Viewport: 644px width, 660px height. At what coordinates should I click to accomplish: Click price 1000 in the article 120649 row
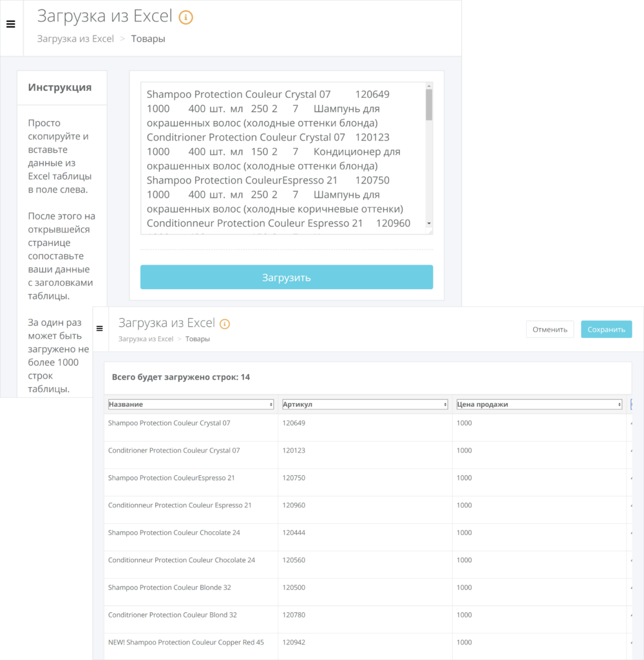point(464,423)
